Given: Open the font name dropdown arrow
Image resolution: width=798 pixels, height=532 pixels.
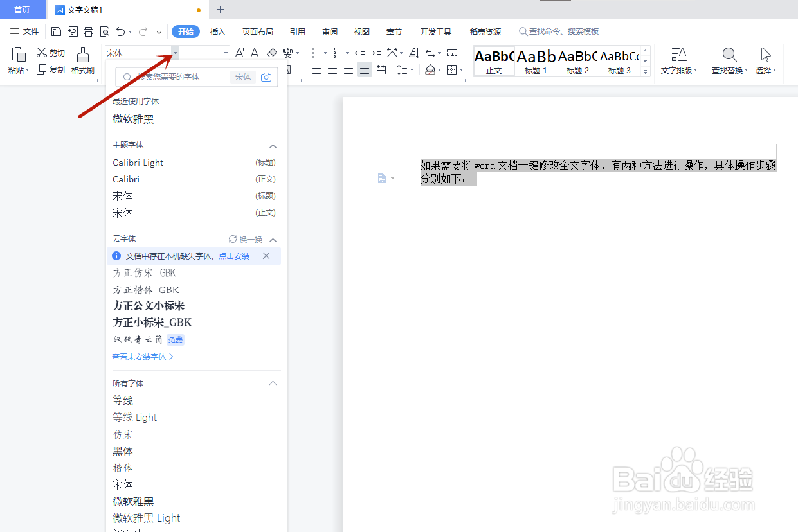Looking at the screenshot, I should coord(175,53).
